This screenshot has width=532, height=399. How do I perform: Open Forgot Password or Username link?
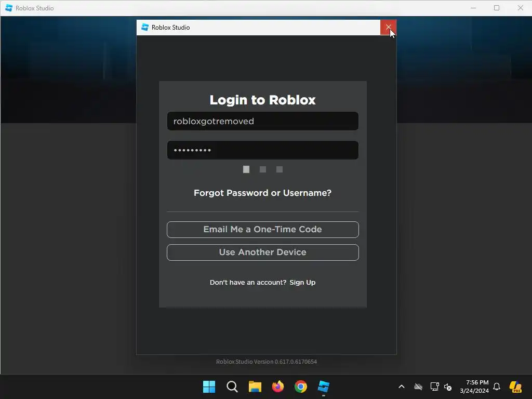262,193
